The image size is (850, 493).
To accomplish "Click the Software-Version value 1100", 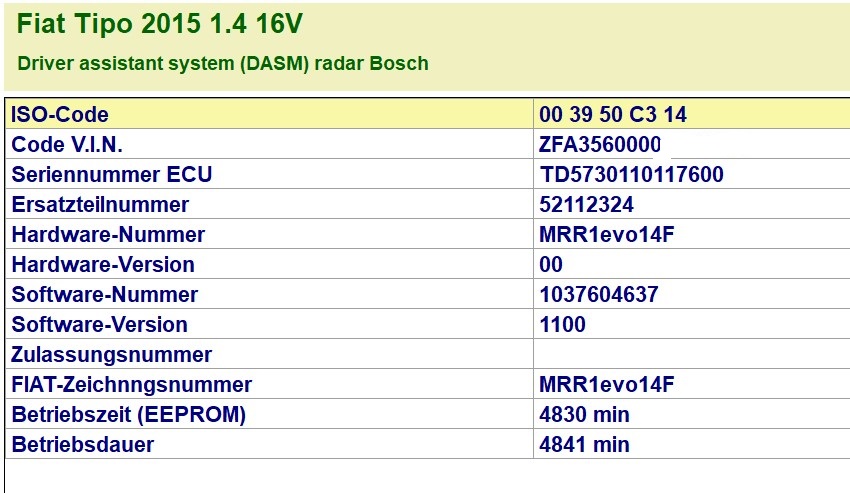I will coord(562,325).
